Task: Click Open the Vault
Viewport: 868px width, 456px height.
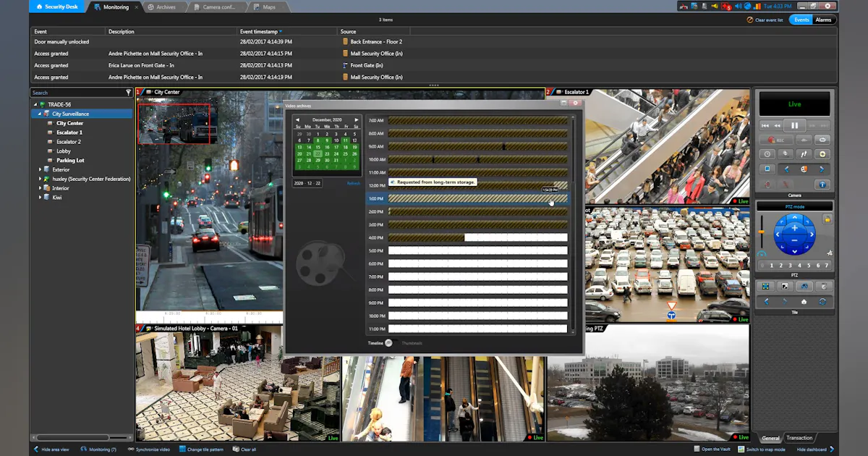Action: coord(712,449)
